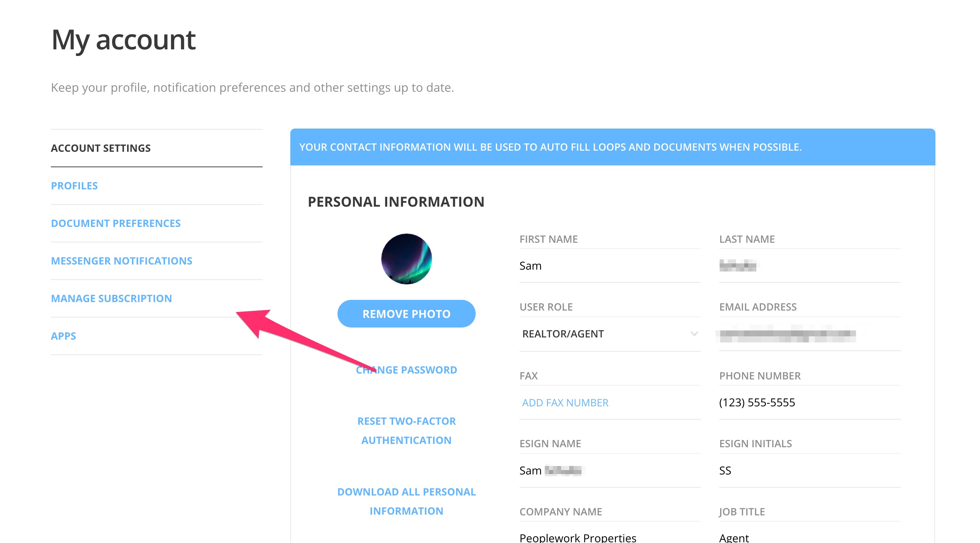
Task: Download all personal information
Action: click(x=406, y=501)
